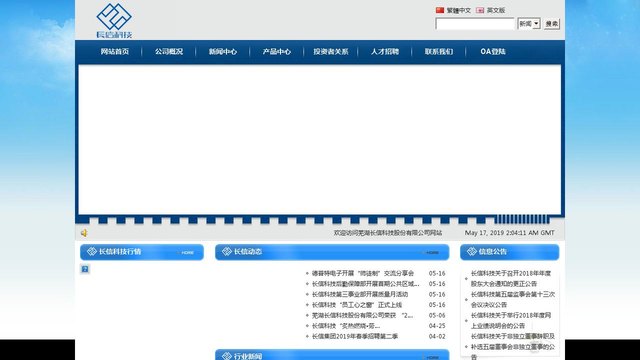Click the speaker announcement icon

tap(84, 233)
